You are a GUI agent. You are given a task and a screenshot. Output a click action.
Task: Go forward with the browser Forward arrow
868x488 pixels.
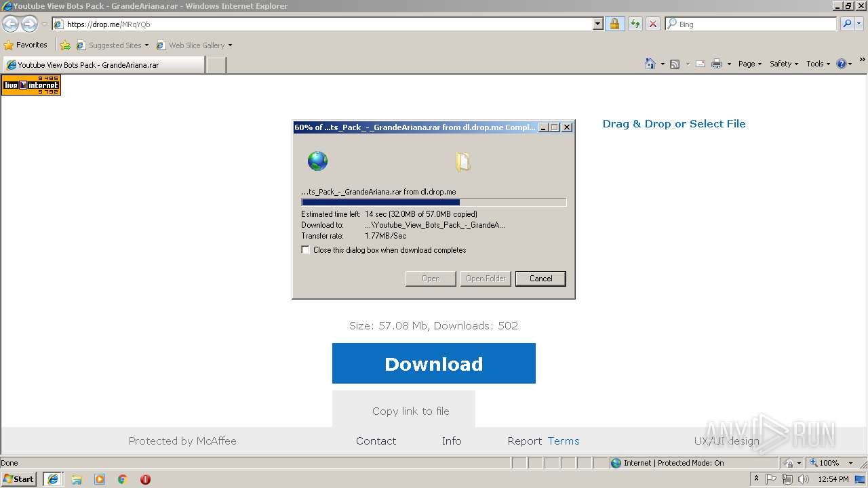[x=29, y=24]
